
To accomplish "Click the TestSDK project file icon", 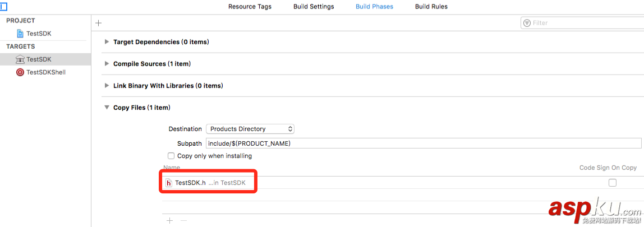I will point(20,34).
